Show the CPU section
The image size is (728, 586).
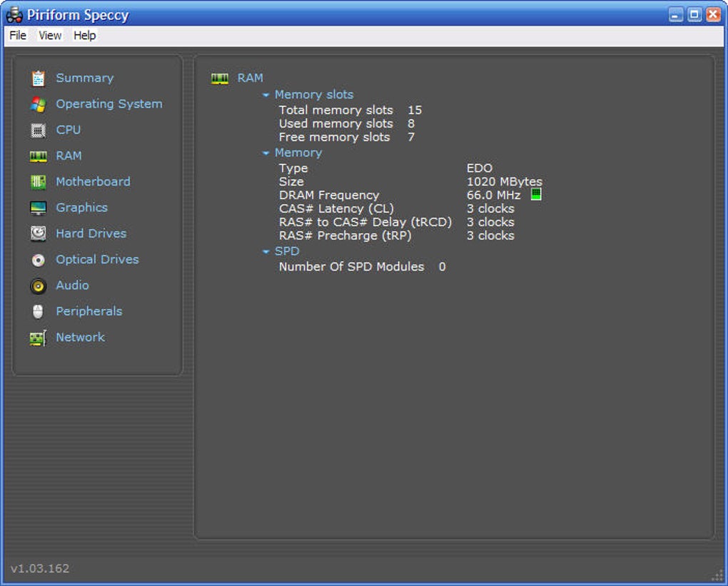point(69,130)
